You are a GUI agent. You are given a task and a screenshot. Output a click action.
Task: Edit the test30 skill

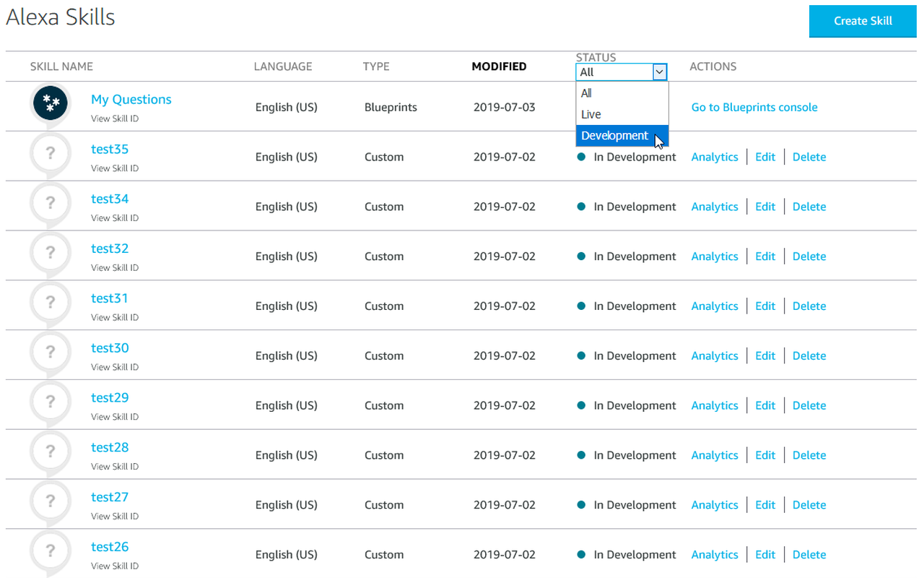(x=765, y=356)
